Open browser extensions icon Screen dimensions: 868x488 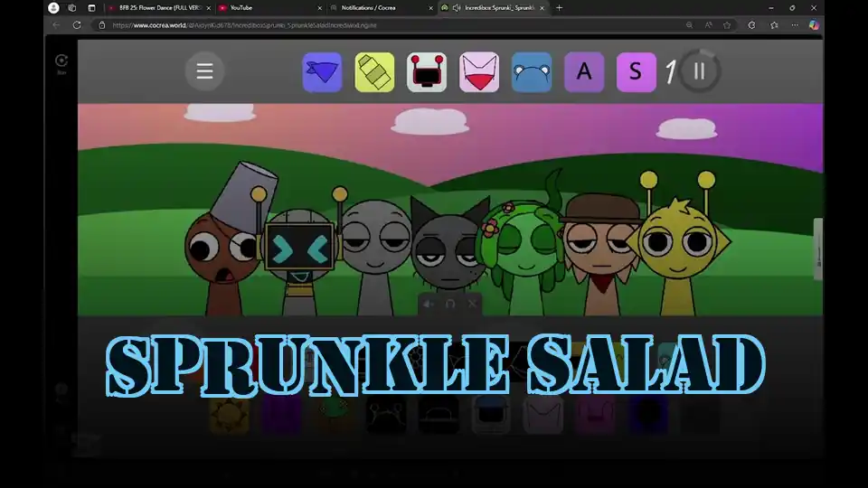[x=751, y=25]
